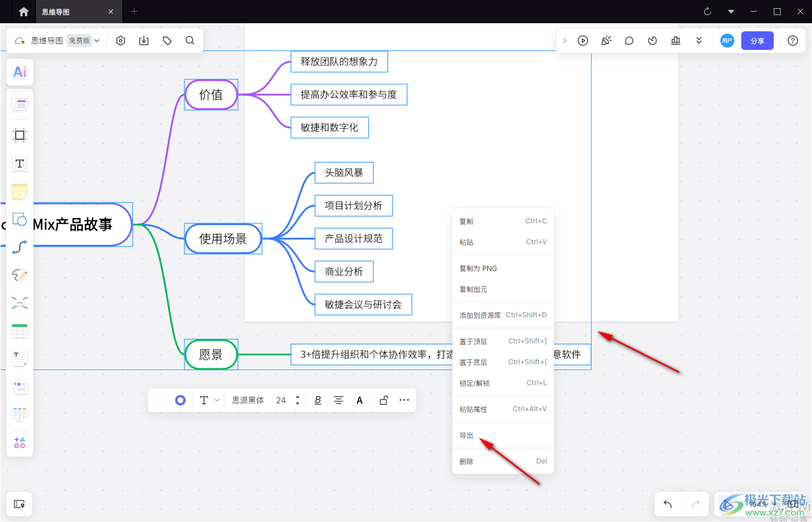Open the comments bubble icon
The width and height of the screenshot is (812, 522).
click(629, 41)
